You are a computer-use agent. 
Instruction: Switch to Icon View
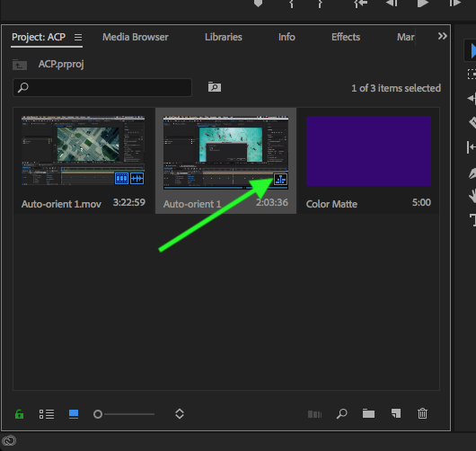(x=74, y=414)
